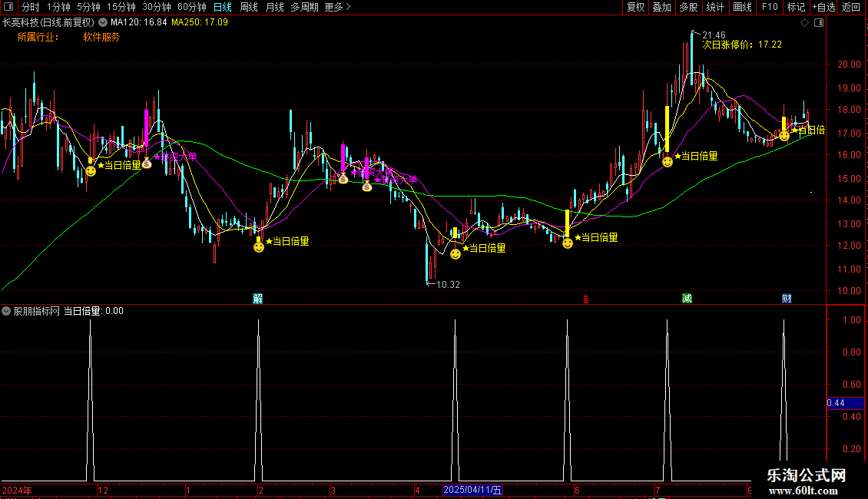Open the 统计 statistics tool
This screenshot has height=499, width=868.
tap(715, 7)
